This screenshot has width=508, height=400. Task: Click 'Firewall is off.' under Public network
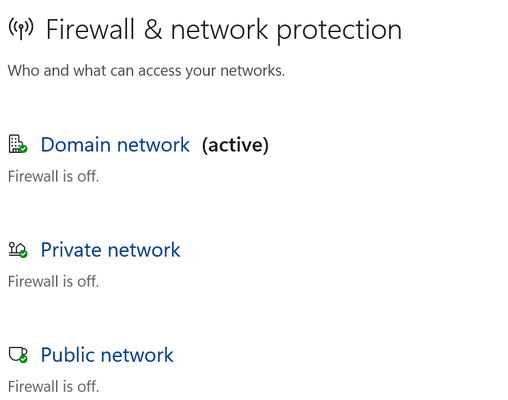click(x=53, y=387)
